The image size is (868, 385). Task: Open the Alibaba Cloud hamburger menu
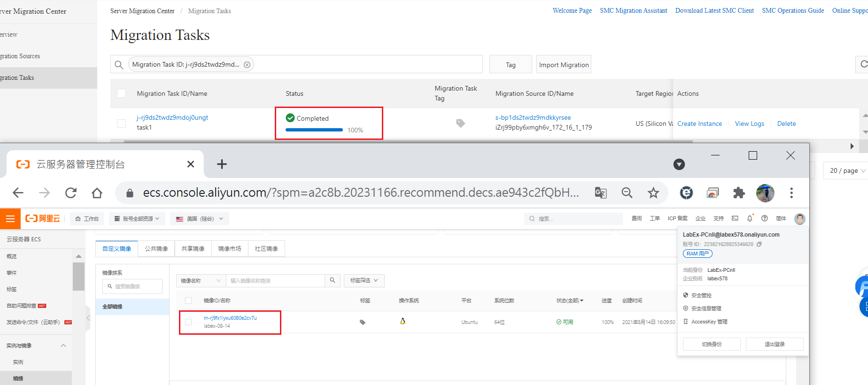(x=10, y=219)
